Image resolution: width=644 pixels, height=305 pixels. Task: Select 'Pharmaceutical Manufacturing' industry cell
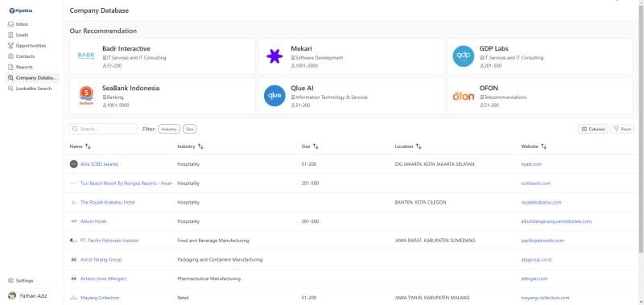[x=208, y=278]
